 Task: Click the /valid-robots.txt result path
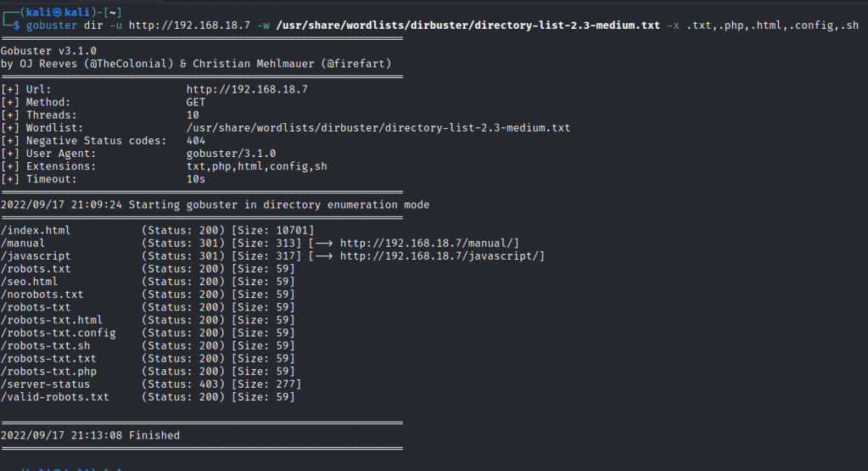tap(54, 397)
